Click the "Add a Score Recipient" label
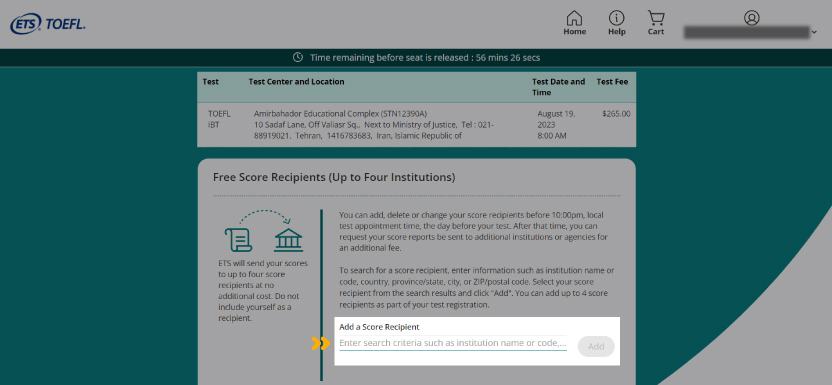This screenshot has width=832, height=385. pos(379,327)
